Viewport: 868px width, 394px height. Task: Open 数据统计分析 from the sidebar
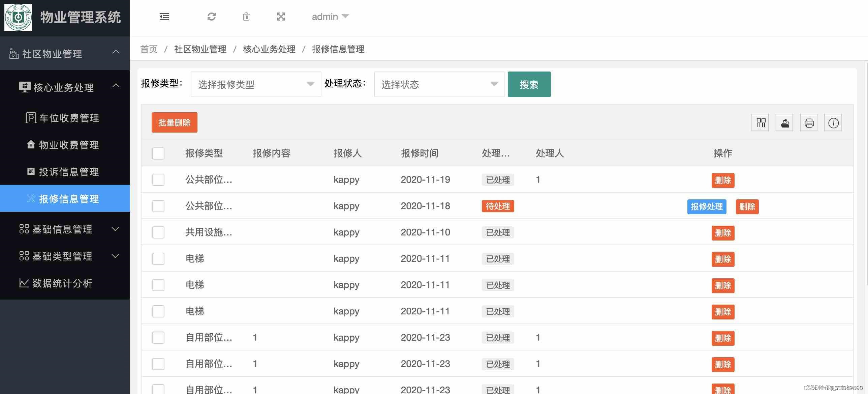62,283
